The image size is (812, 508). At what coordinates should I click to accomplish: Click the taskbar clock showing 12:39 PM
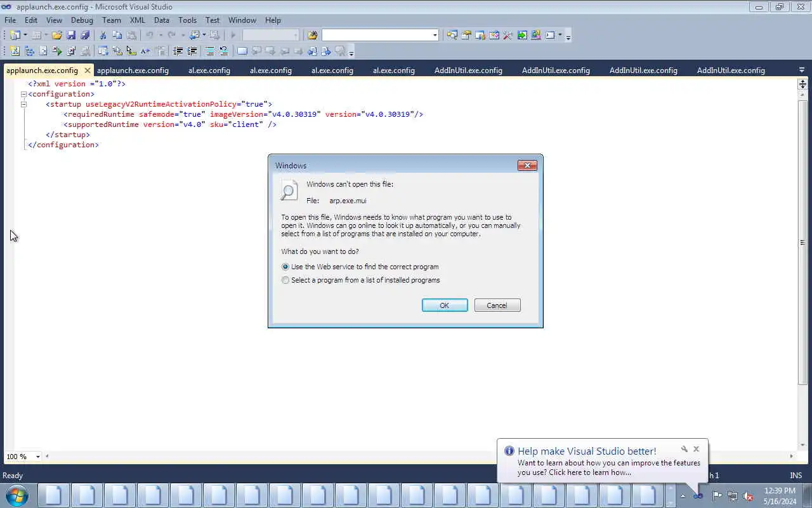(x=780, y=491)
